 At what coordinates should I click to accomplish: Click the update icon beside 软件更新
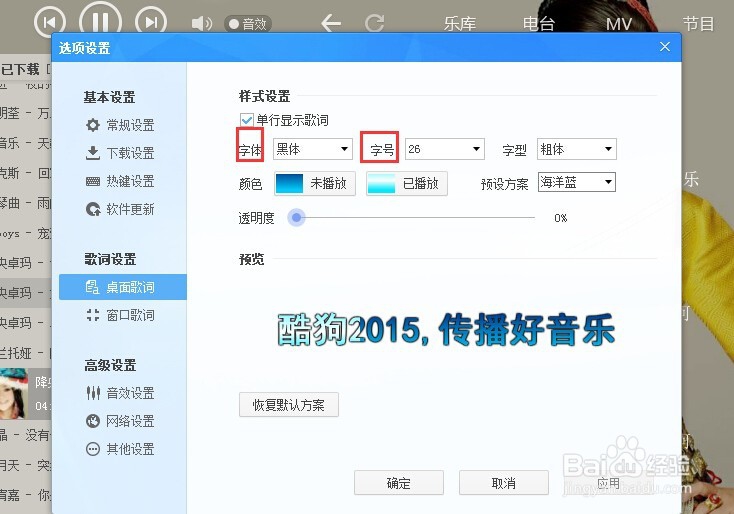(x=93, y=209)
